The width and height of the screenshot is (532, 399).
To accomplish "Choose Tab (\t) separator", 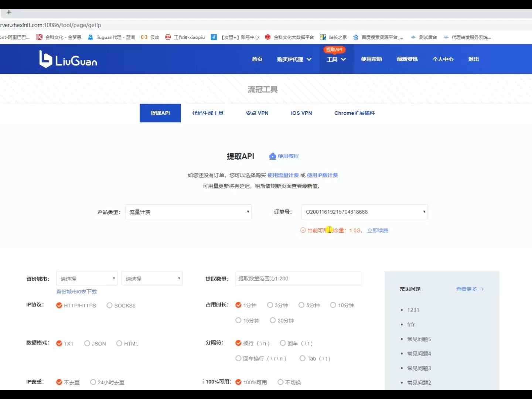I will (315, 358).
